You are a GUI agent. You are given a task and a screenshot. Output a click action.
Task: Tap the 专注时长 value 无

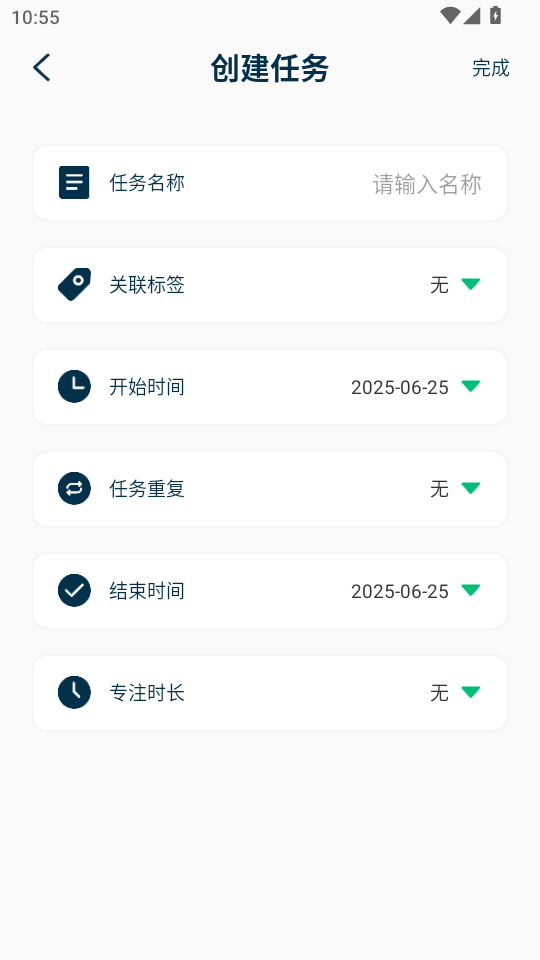[x=440, y=693]
